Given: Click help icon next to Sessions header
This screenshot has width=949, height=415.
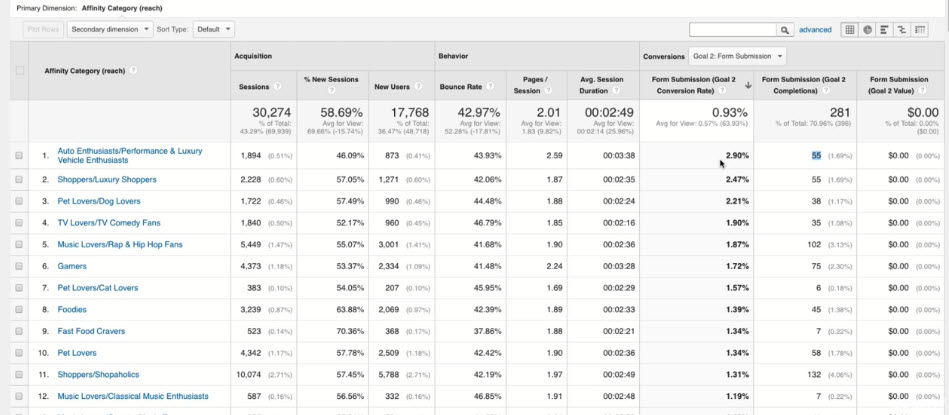Looking at the screenshot, I should pos(277,87).
